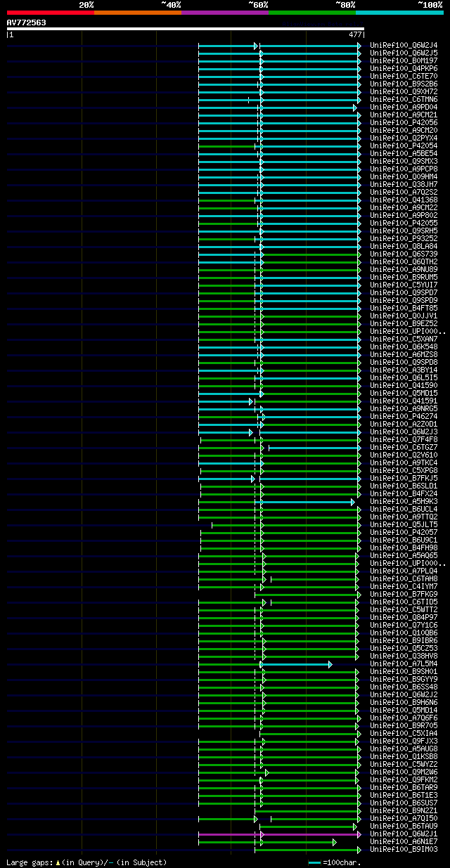Click the cyan ~100% identity legend segment
This screenshot has height=868, width=450.
(x=399, y=13)
